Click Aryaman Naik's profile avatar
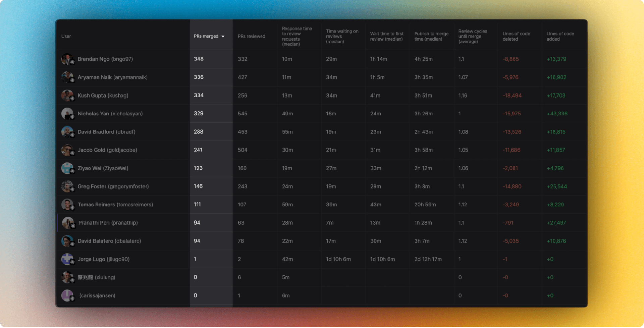This screenshot has width=644, height=328. point(68,77)
